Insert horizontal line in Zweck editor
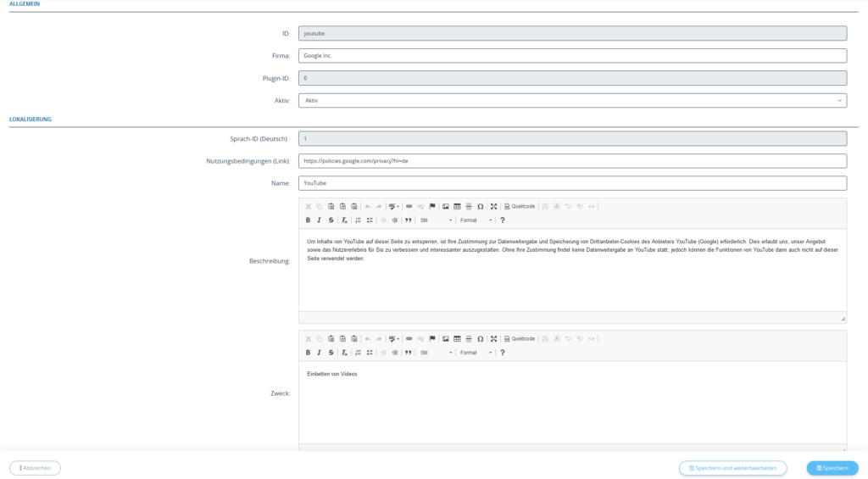 click(469, 339)
